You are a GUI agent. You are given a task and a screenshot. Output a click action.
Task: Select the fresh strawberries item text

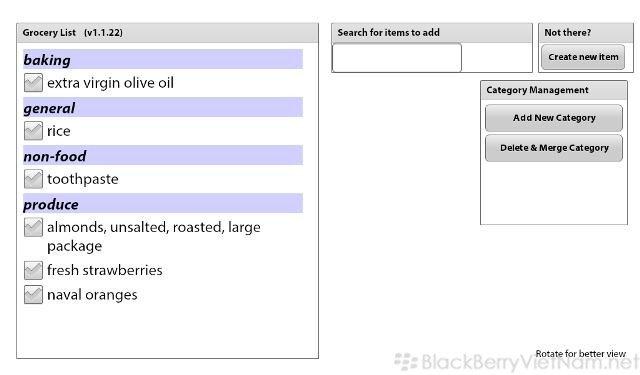click(x=105, y=270)
